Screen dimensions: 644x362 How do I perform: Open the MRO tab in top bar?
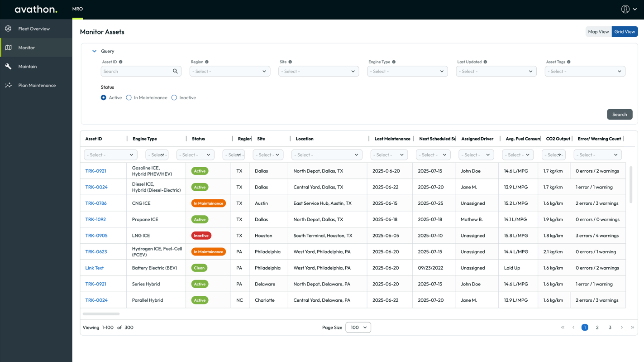[77, 9]
